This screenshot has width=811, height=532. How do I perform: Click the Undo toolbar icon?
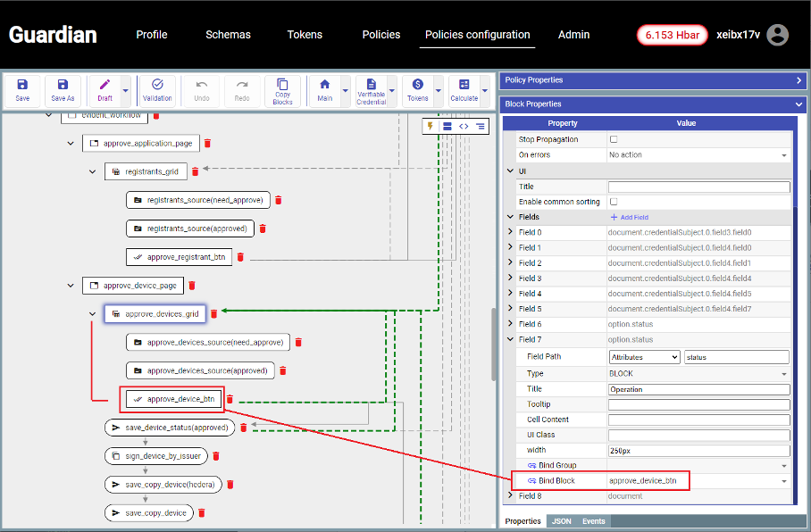coord(202,90)
